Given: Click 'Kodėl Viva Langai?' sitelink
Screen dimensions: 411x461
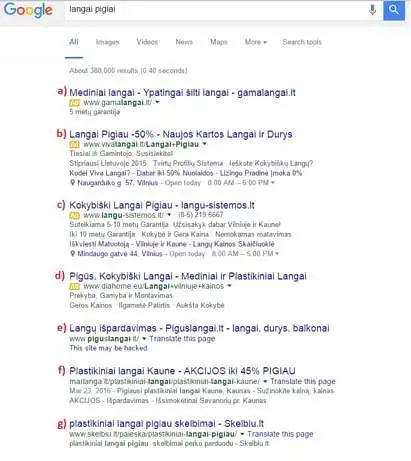Looking at the screenshot, I should point(100,173).
